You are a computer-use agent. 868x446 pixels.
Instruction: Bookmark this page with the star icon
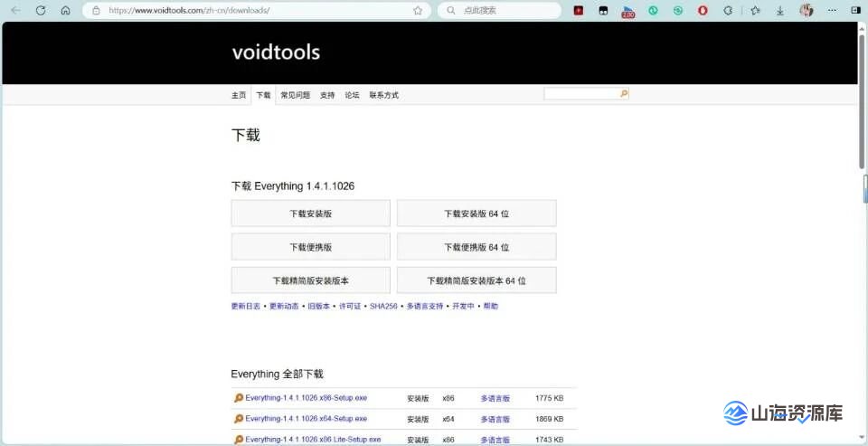point(418,11)
